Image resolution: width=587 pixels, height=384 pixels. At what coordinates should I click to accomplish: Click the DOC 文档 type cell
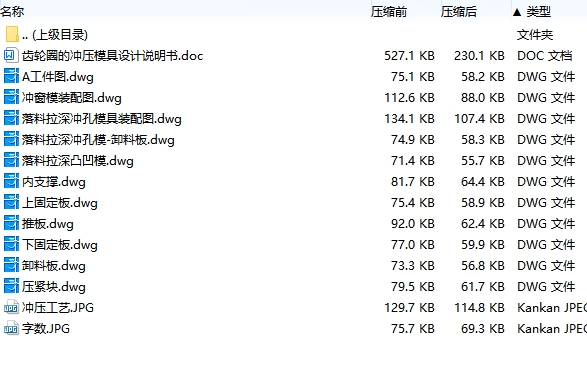tap(545, 56)
